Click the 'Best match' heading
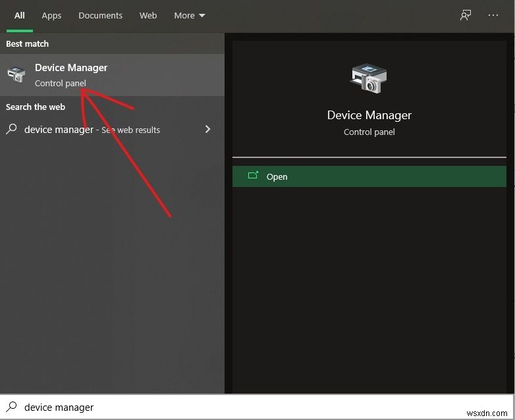Image resolution: width=515 pixels, height=420 pixels. click(x=27, y=43)
